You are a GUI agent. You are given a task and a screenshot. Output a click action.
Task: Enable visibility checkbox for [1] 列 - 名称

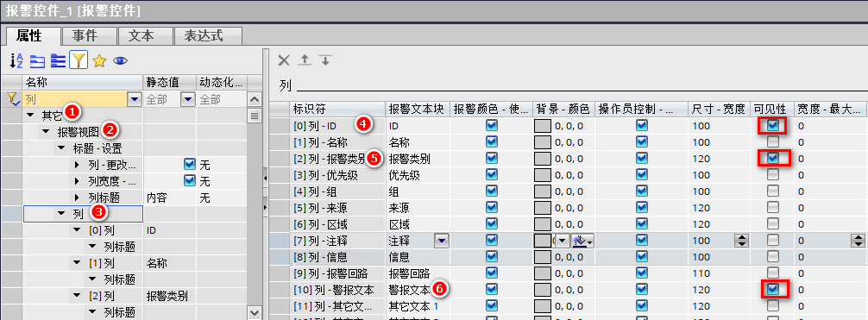[773, 141]
